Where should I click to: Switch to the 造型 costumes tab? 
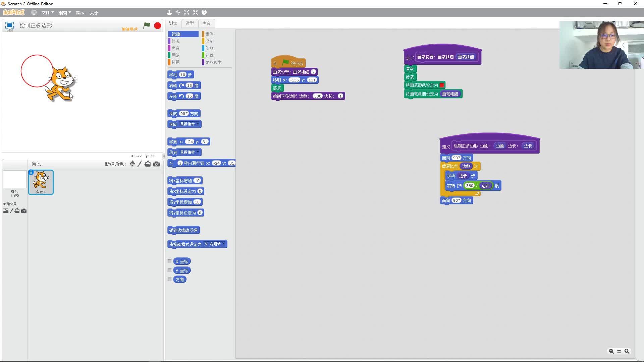(190, 23)
